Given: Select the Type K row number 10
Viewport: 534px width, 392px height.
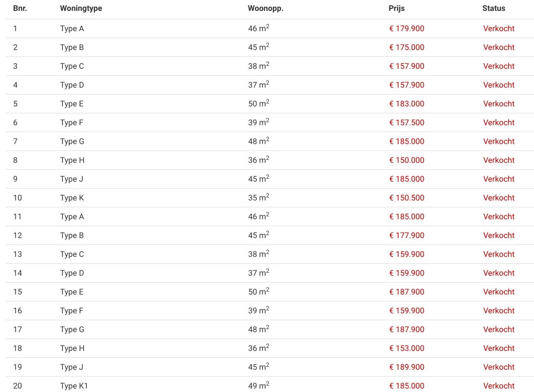Looking at the screenshot, I should [x=270, y=198].
